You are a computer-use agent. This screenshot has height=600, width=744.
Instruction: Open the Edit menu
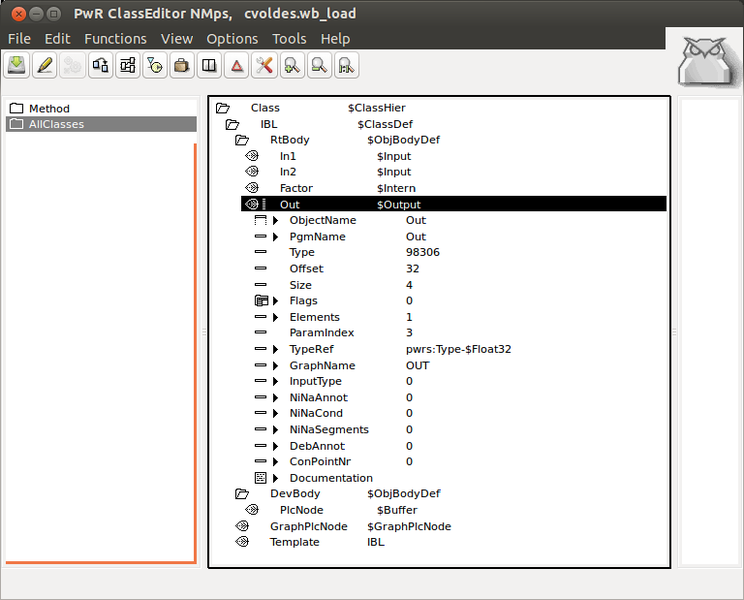[57, 39]
